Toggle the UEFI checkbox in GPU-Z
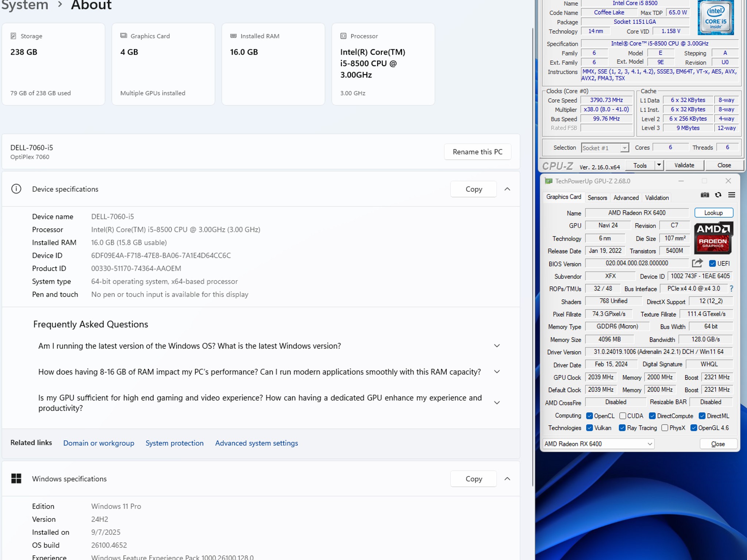Viewport: 747px width, 560px height. coord(712,263)
